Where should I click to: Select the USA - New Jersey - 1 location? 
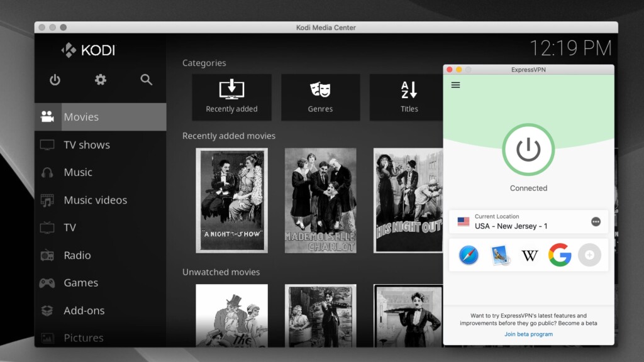[528, 222]
